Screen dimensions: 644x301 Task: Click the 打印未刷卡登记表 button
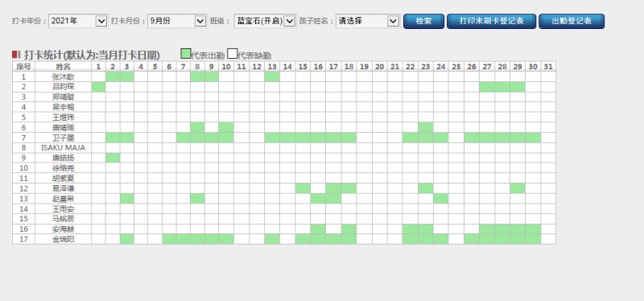click(491, 22)
